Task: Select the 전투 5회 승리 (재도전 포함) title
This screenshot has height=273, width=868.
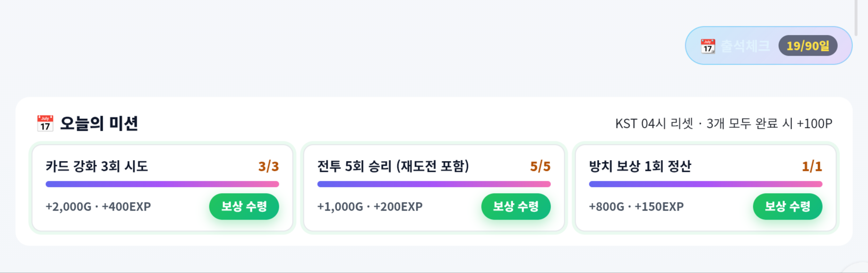Action: coord(393,166)
